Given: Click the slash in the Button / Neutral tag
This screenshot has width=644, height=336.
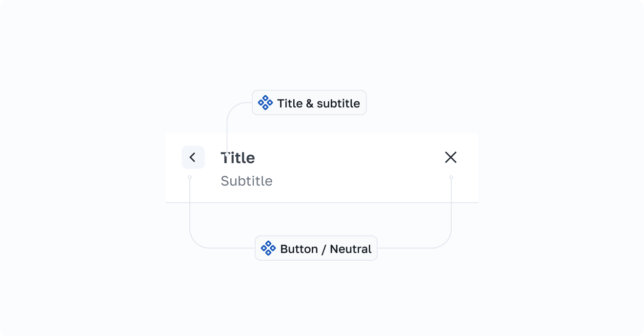Looking at the screenshot, I should point(323,249).
